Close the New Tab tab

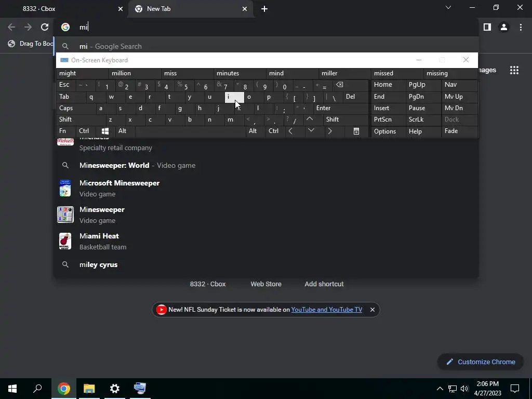(245, 9)
